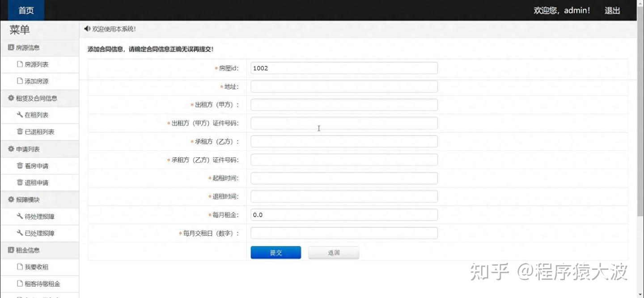
Task: Click the 每月租金 field showing 0.0
Action: [x=343, y=214]
